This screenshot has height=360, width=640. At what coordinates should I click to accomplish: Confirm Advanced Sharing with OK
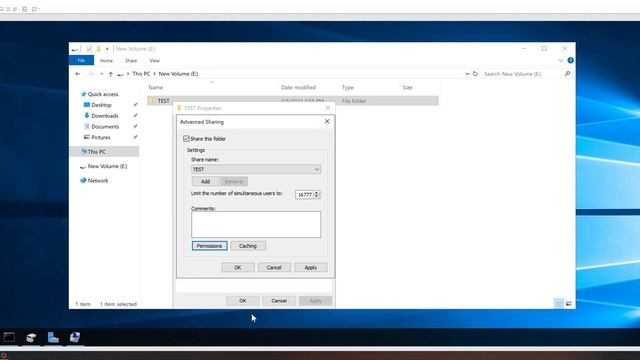[238, 267]
